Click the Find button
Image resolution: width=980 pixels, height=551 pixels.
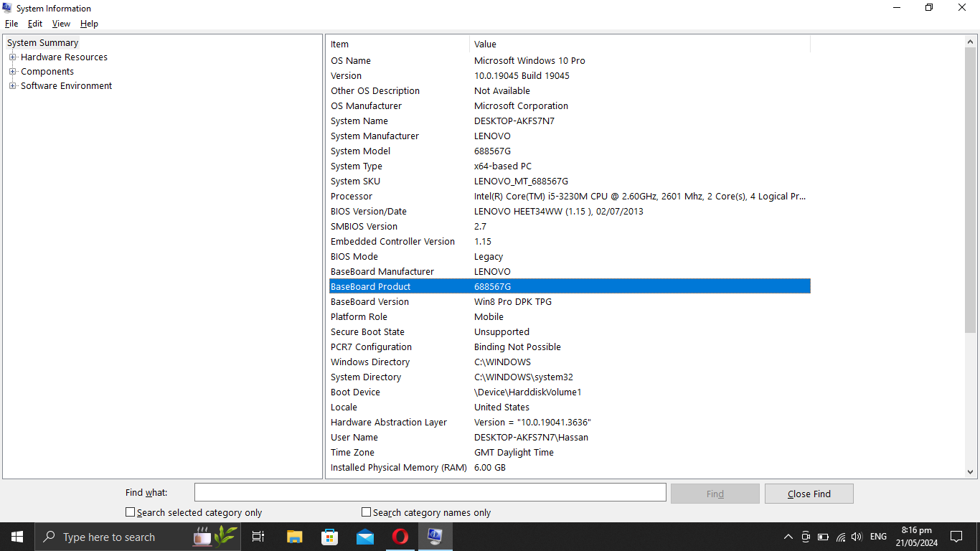pyautogui.click(x=715, y=494)
